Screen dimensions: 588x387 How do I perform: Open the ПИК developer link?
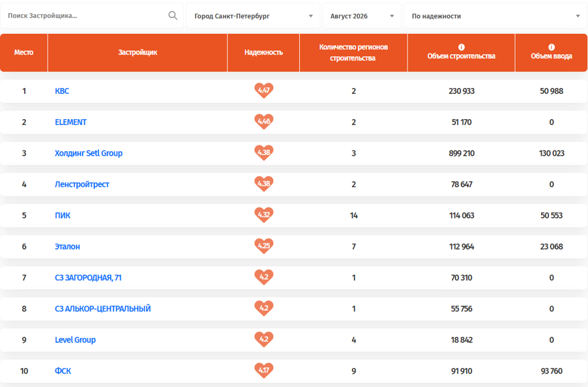coord(63,216)
